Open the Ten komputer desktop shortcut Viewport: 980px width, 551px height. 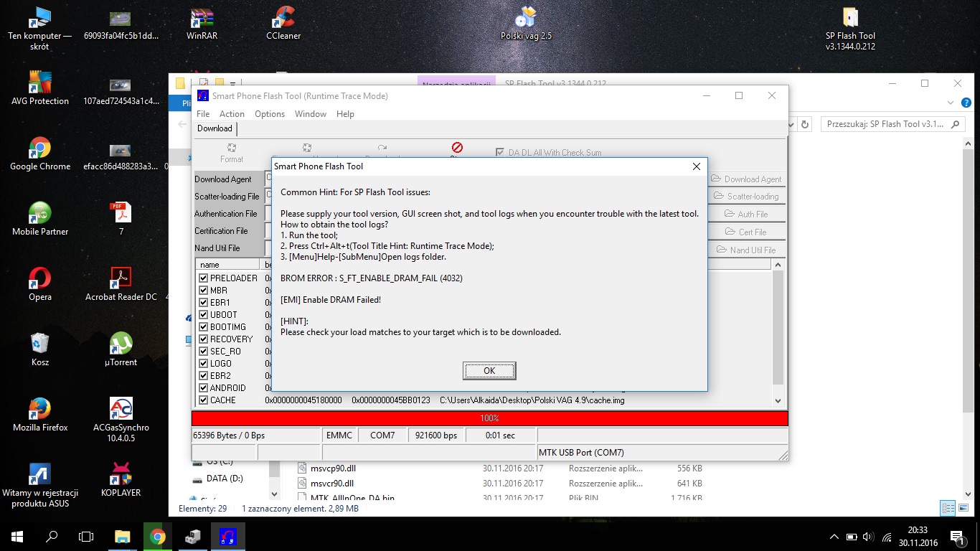(40, 29)
